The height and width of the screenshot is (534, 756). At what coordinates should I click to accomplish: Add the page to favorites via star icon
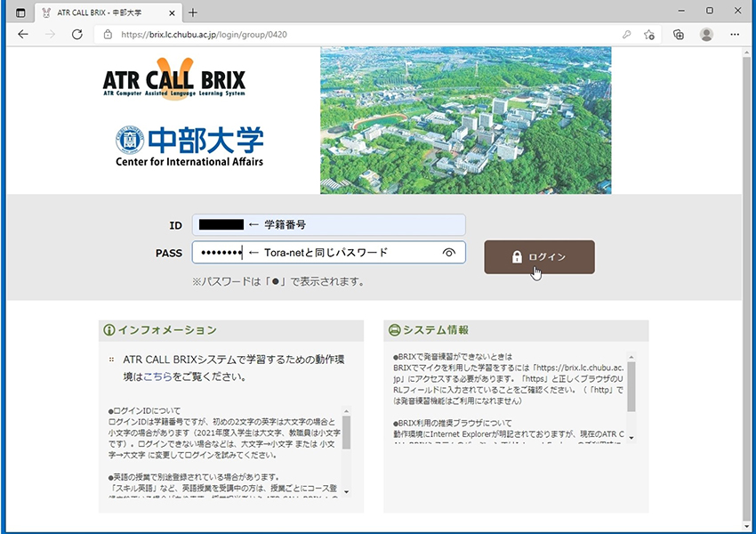[x=649, y=34]
